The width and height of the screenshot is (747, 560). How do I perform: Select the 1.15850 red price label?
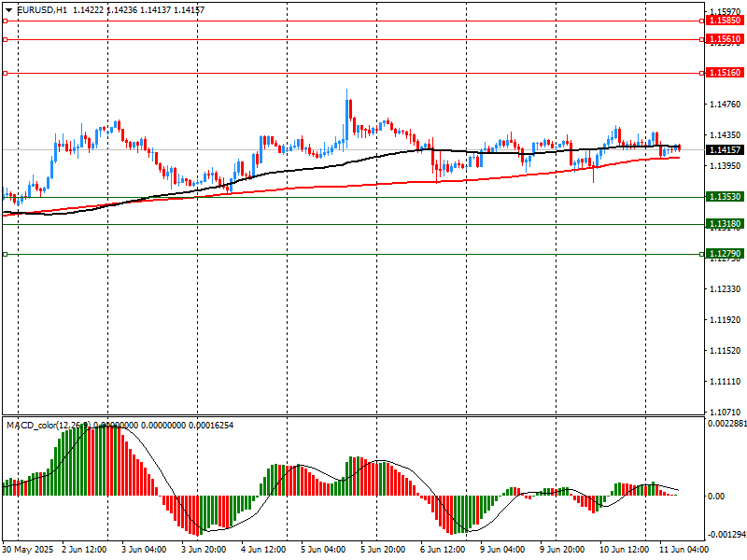pyautogui.click(x=725, y=20)
